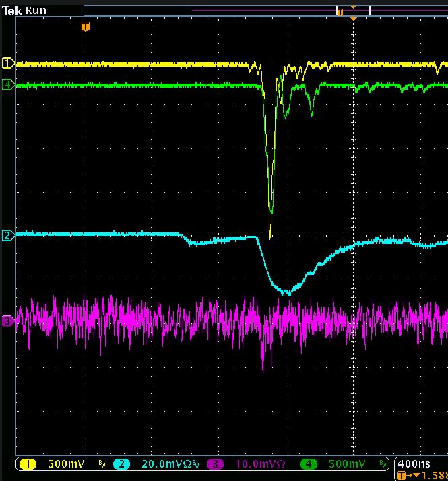Viewport: 448px width, 481px height.
Task: Select the channel 4 green badge in readout
Action: [309, 464]
